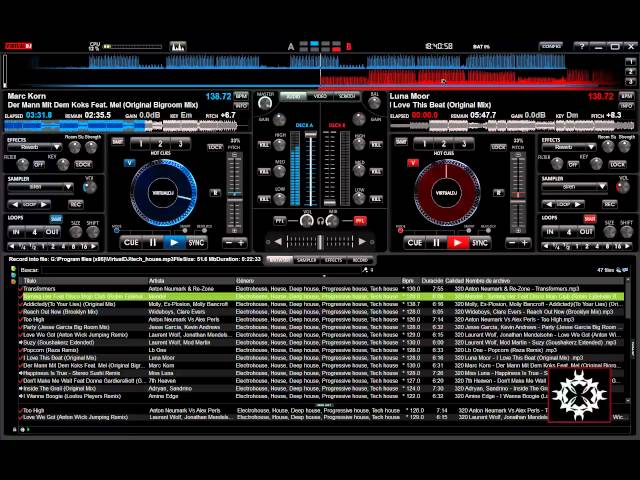This screenshot has width=640, height=480.
Task: Trigger next sample arrow in right Sampler
Action: click(x=578, y=204)
